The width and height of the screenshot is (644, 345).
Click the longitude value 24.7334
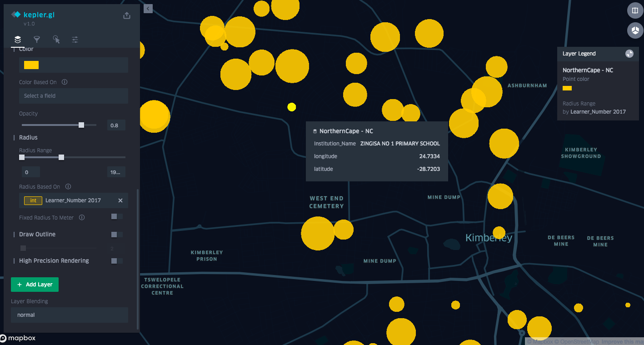(429, 156)
